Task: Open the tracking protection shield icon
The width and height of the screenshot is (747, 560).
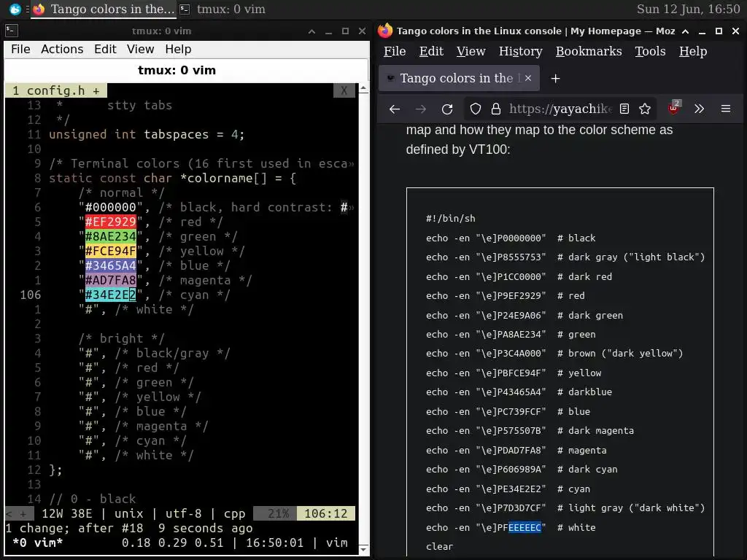Action: click(476, 109)
